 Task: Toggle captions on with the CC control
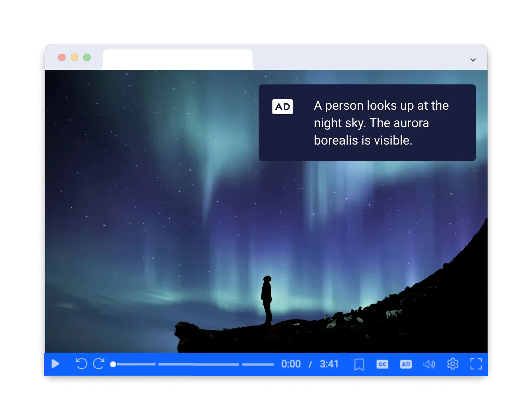click(382, 364)
